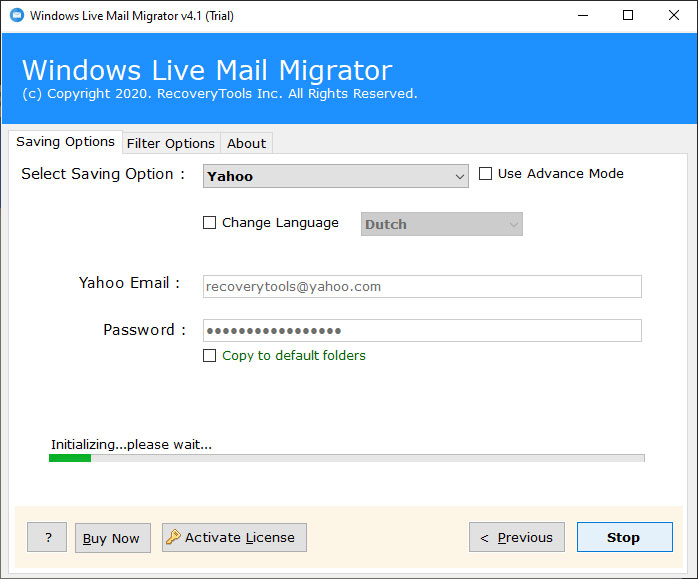This screenshot has height=579, width=698.
Task: Minimize the Migrator window
Action: [583, 16]
